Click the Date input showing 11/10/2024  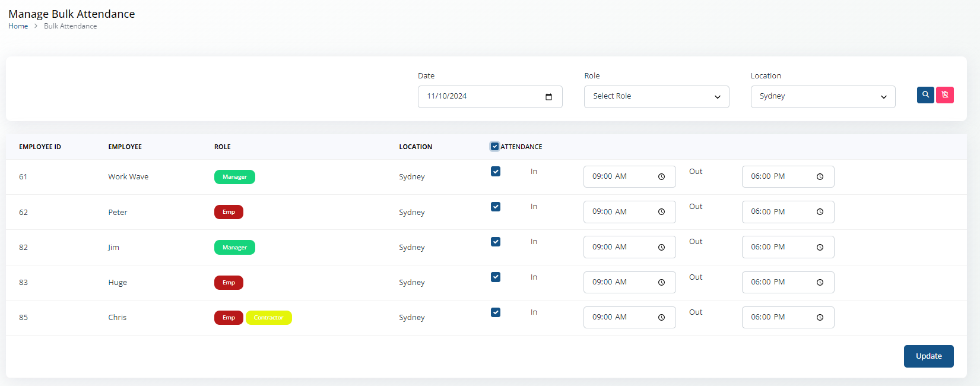coord(490,97)
